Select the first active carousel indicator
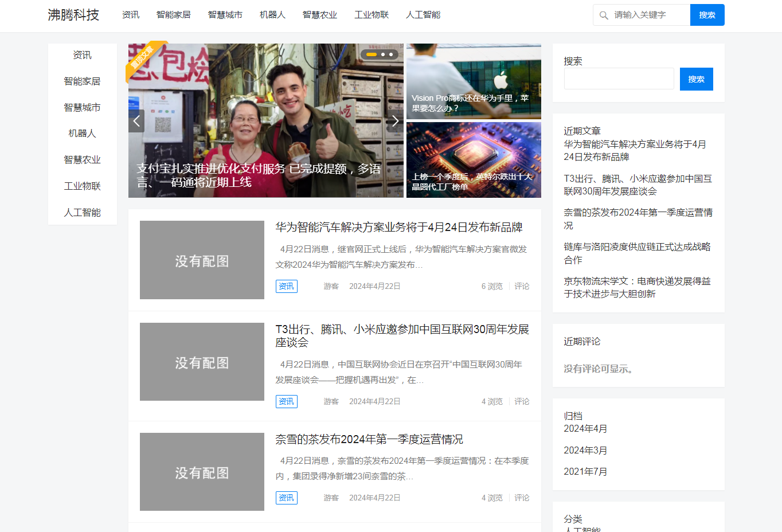This screenshot has height=532, width=782. coord(372,54)
